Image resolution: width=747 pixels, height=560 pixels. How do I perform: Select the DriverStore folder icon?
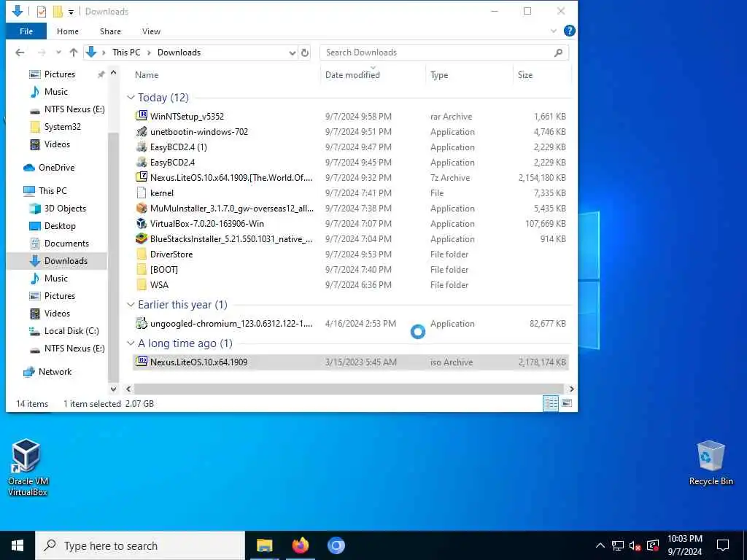[x=142, y=254]
